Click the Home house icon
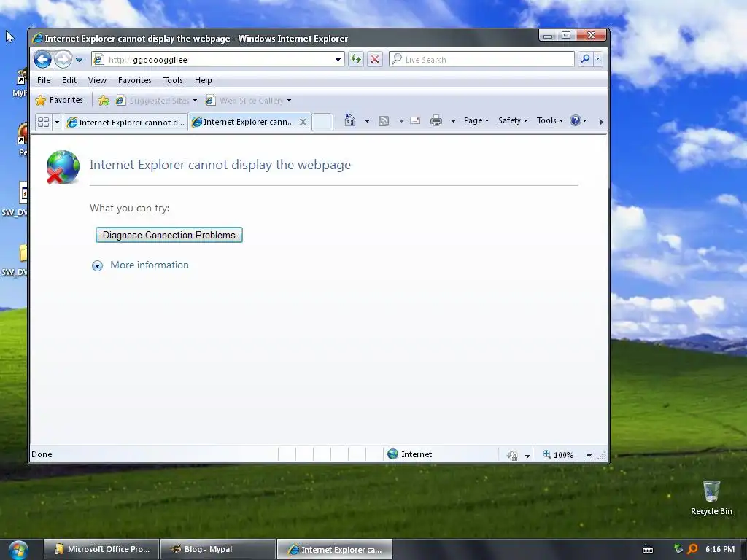 click(350, 120)
